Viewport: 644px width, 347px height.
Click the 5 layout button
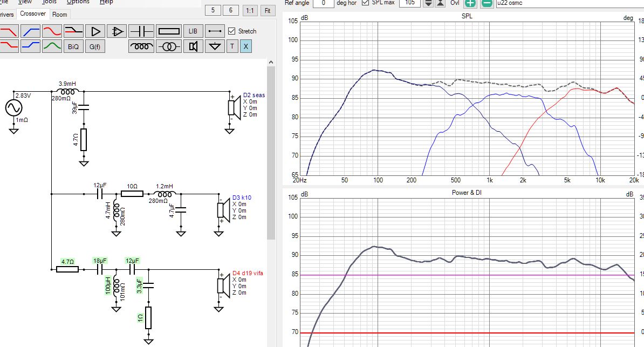(213, 10)
